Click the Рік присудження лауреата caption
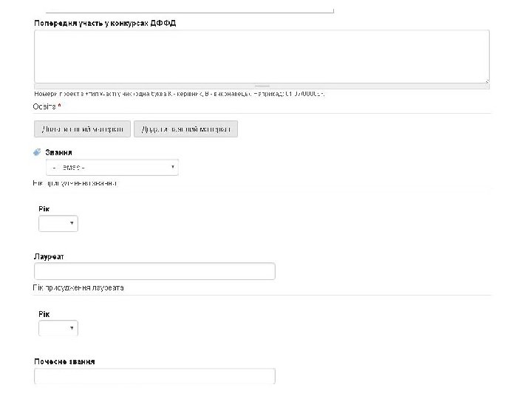This screenshot has width=532, height=399. 78,287
